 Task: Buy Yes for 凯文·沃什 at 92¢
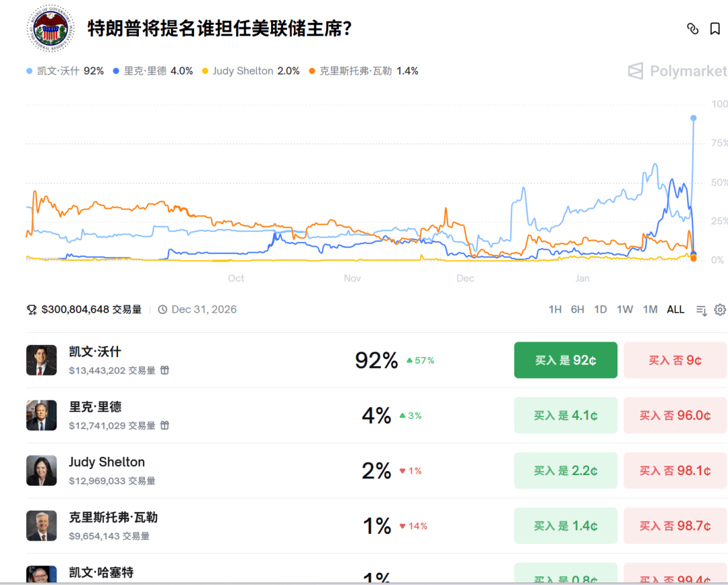[x=566, y=360]
